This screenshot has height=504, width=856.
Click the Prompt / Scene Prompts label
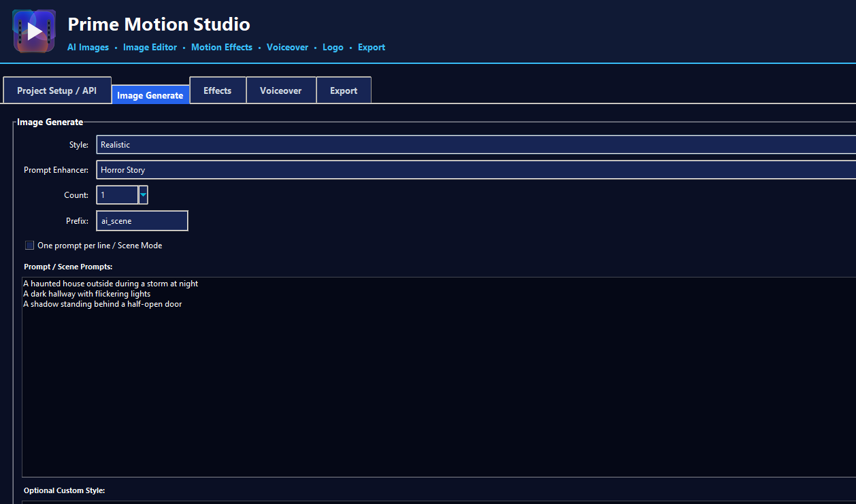[x=68, y=267]
